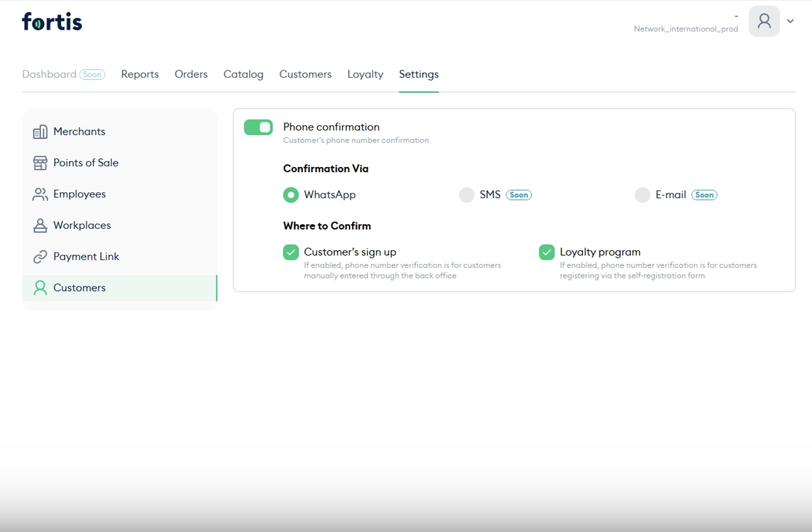This screenshot has height=532, width=812.
Task: Open the Reports tab
Action: click(x=140, y=74)
